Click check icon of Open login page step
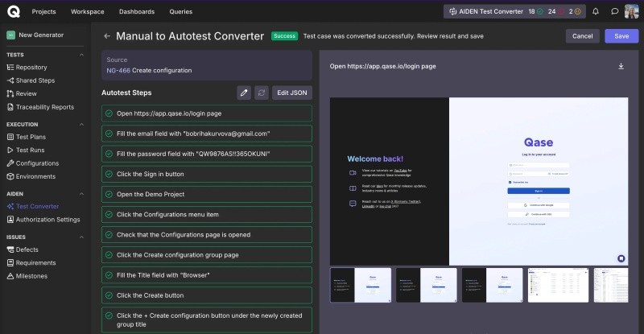Screen dimensions: 644x334 109,113
